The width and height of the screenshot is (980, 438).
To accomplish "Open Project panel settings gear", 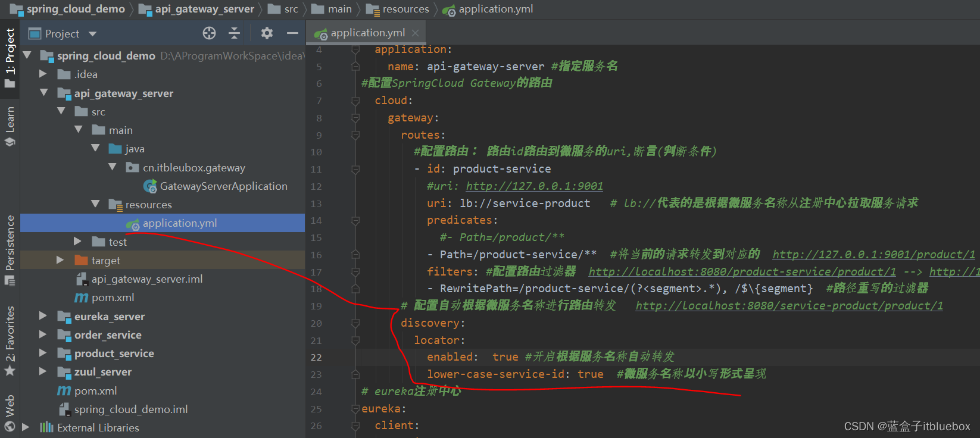I will [x=267, y=33].
